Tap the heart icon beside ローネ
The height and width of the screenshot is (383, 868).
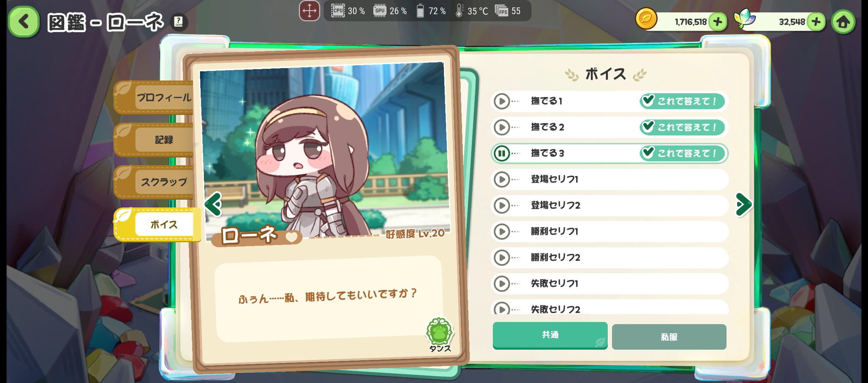coord(291,237)
